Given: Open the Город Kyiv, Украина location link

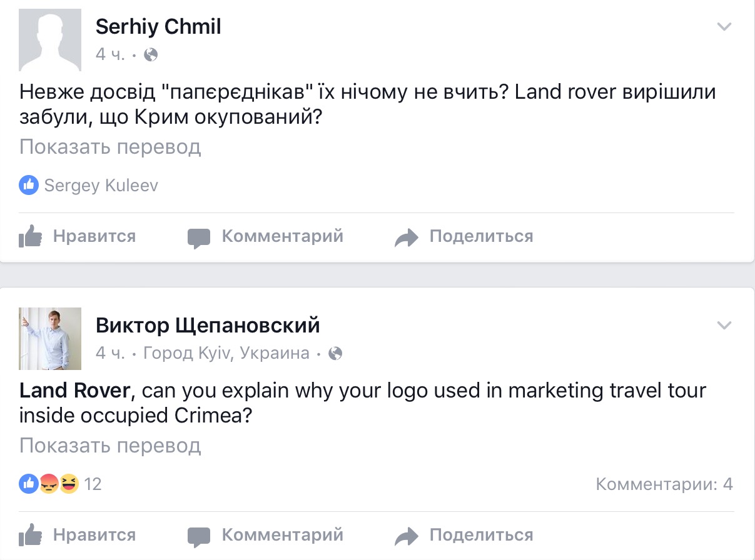Looking at the screenshot, I should click(226, 354).
